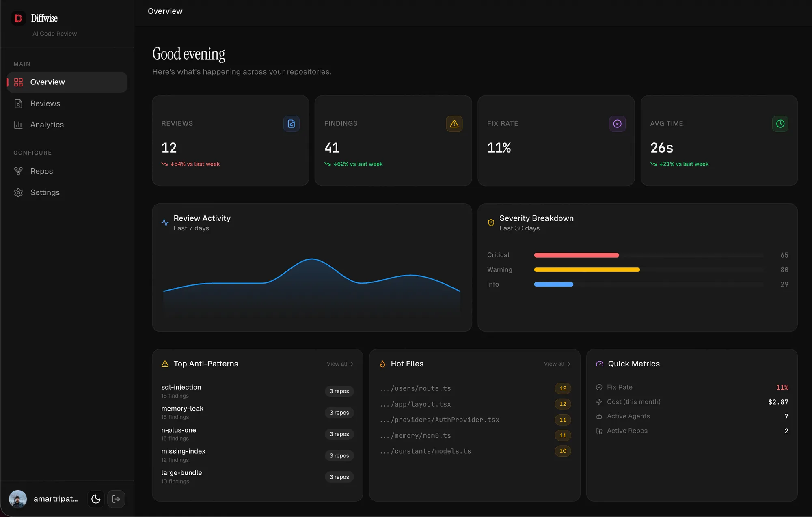812x517 pixels.
Task: Click the 3 repos badge for sql-injection
Action: (339, 391)
